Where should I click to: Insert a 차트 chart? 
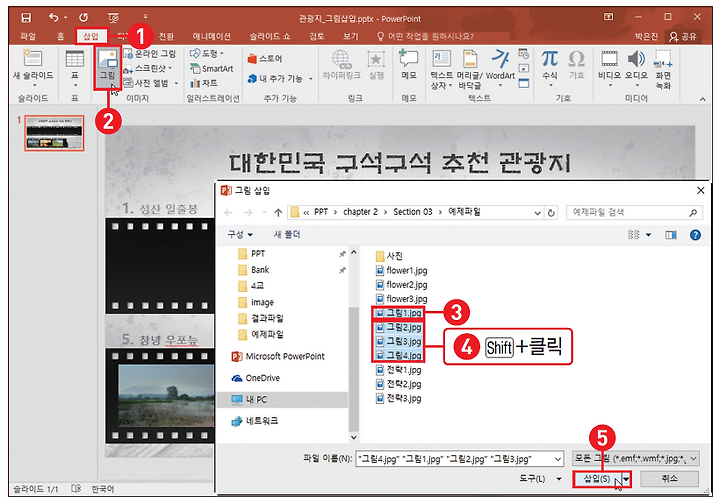tap(204, 83)
